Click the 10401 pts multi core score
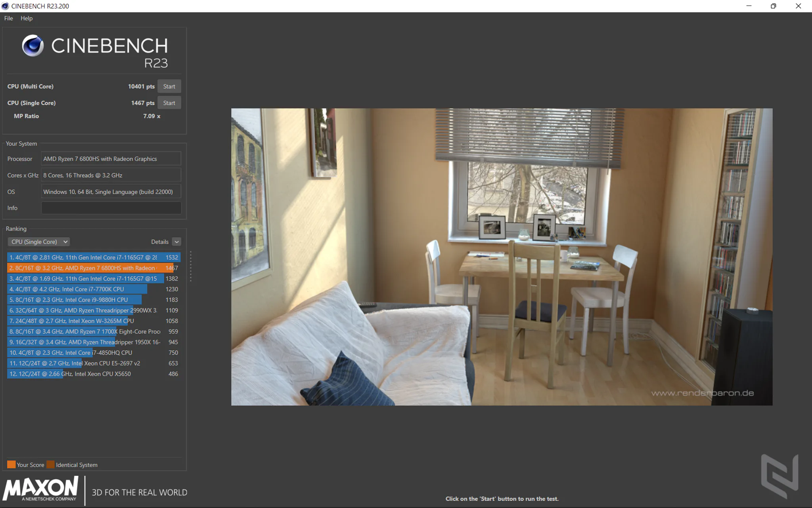Screen dimensions: 812x508 141,87
